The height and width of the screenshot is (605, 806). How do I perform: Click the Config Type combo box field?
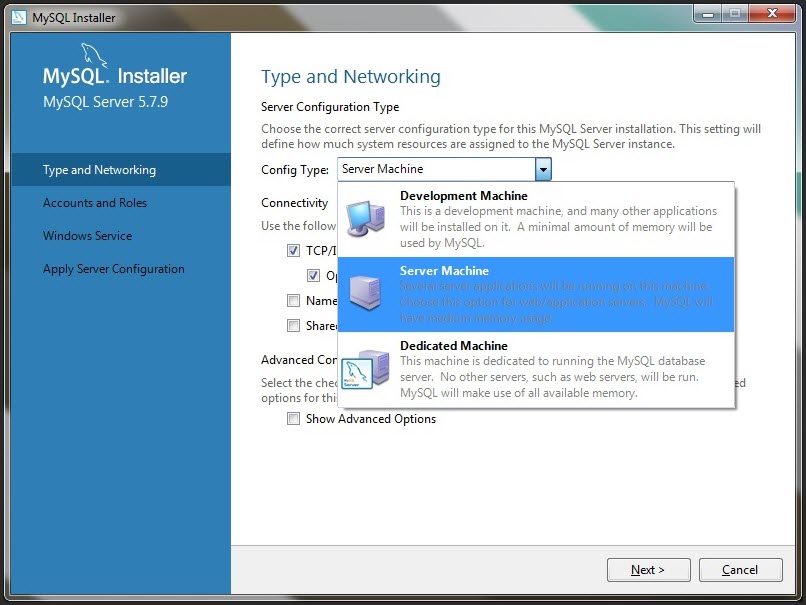click(x=444, y=169)
